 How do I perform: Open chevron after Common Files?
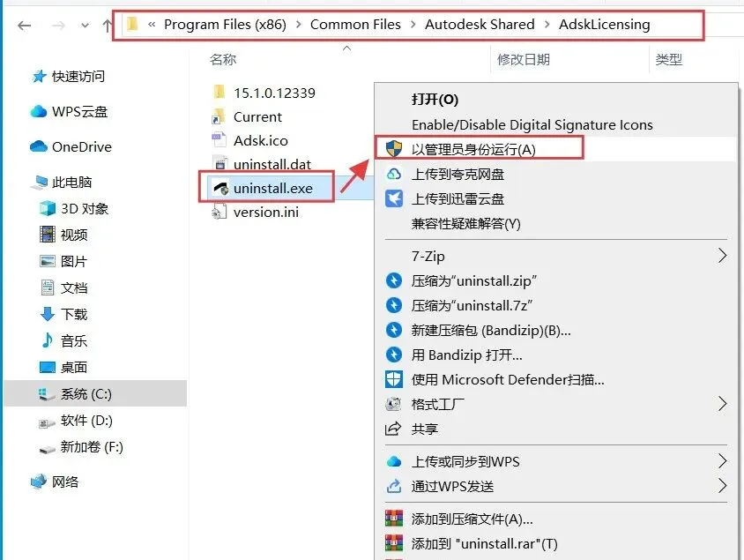[413, 24]
